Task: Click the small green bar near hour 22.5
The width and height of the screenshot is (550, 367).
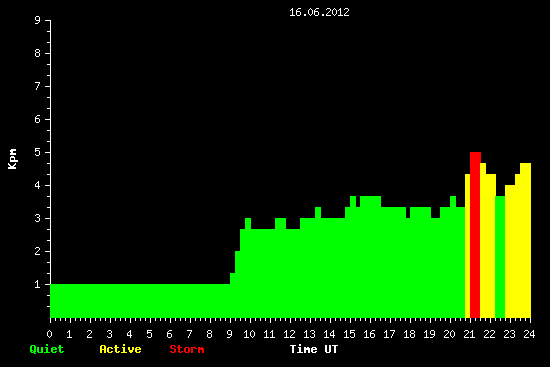Action: [500, 257]
